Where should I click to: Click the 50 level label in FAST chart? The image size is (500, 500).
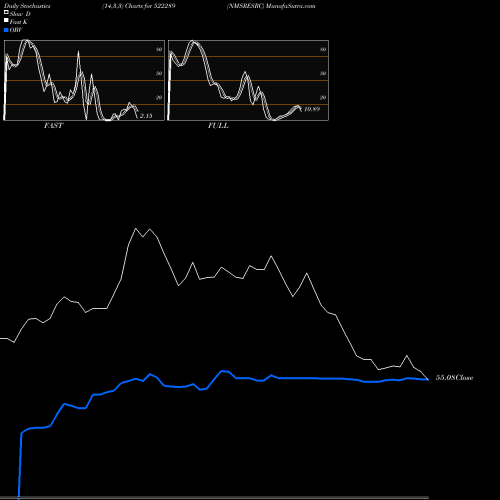coord(159,73)
